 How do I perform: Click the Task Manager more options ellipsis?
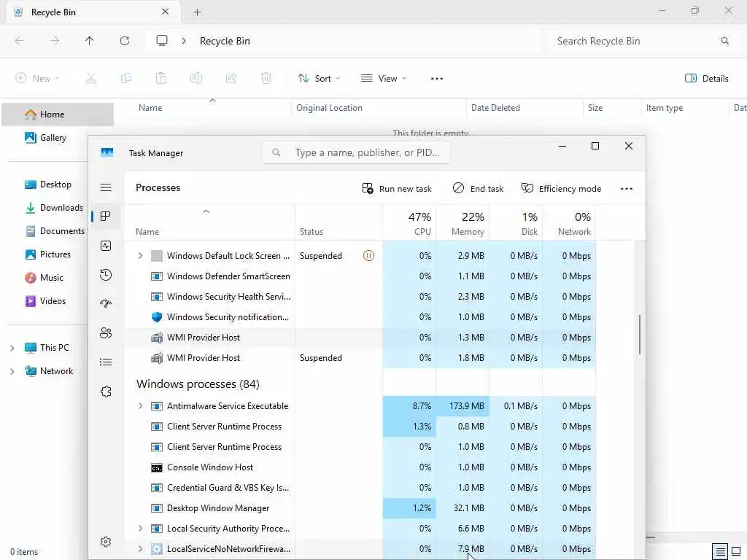(x=627, y=189)
